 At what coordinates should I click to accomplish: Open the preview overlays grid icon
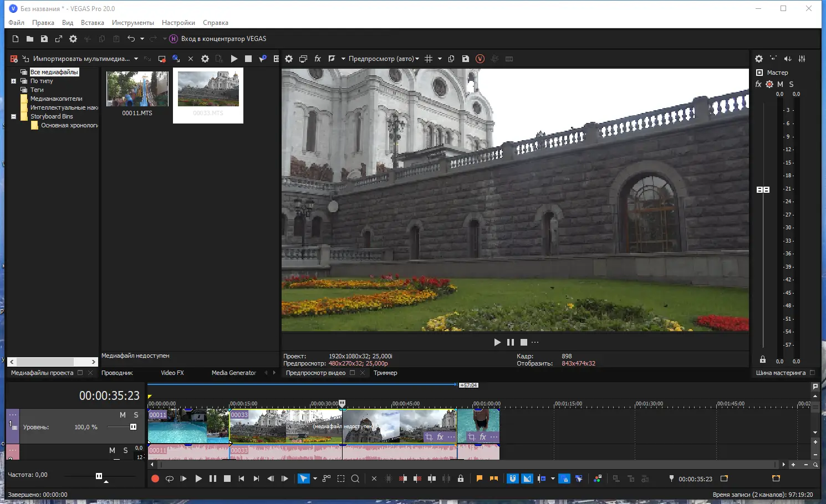coord(429,59)
